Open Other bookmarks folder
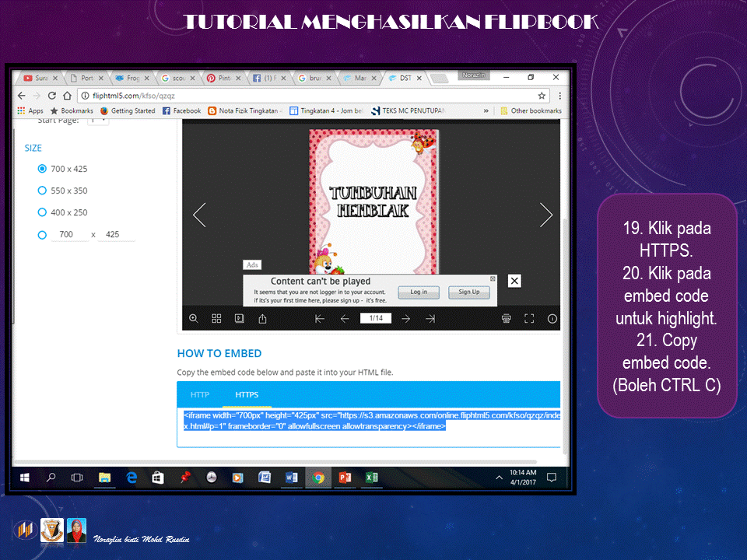Viewport: 747px width, 560px height. (x=531, y=110)
